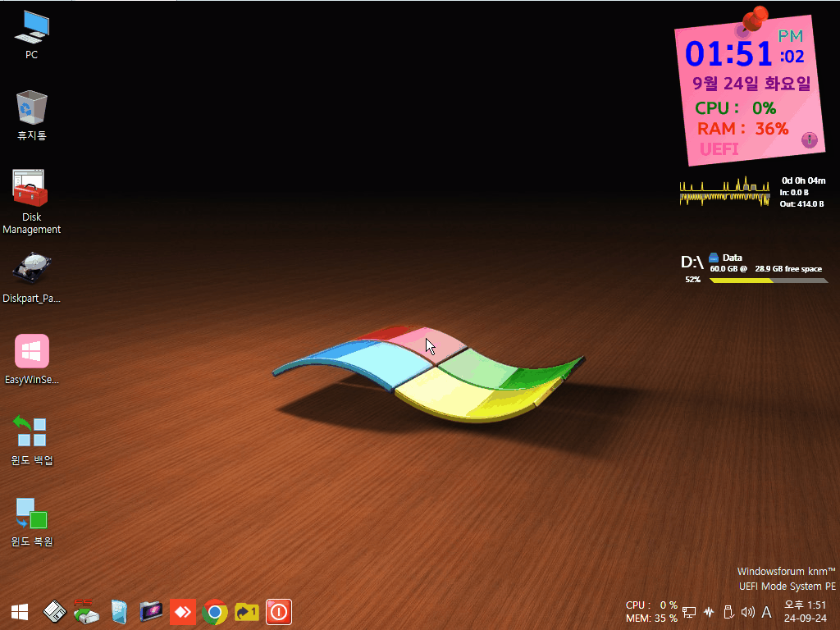Click the Out: 414.0 B network text

[801, 204]
